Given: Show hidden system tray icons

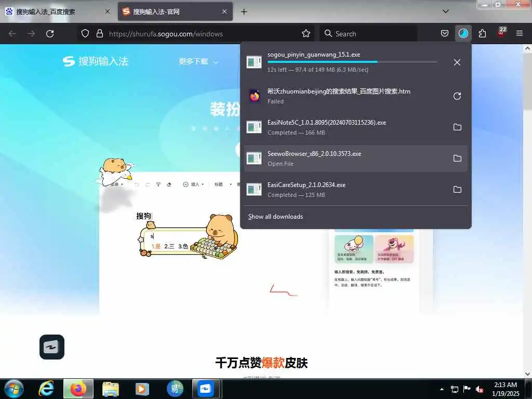Looking at the screenshot, I should pos(442,389).
